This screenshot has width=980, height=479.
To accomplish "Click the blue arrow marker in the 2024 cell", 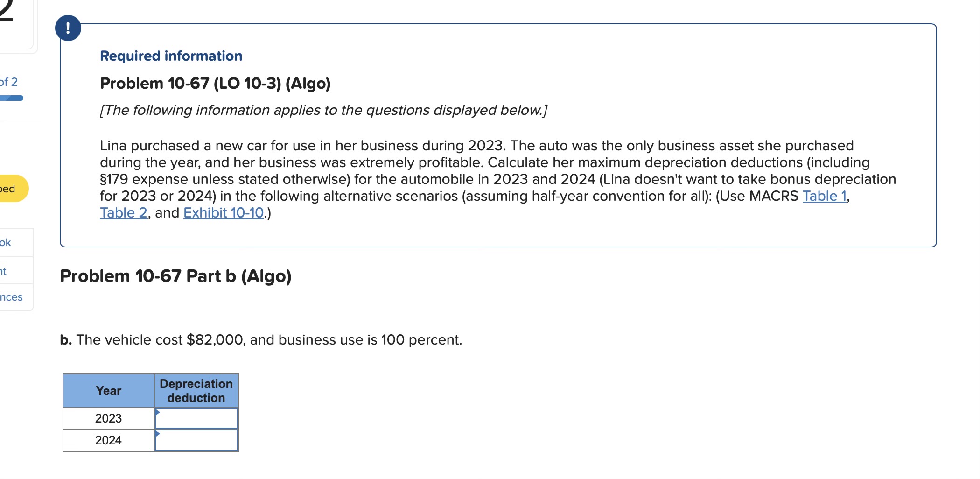I will click(158, 435).
